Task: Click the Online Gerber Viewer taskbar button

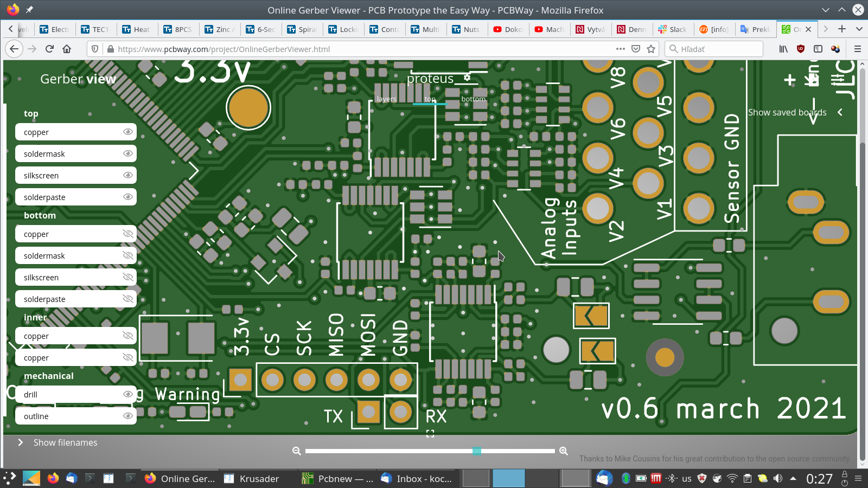Action: click(x=180, y=478)
